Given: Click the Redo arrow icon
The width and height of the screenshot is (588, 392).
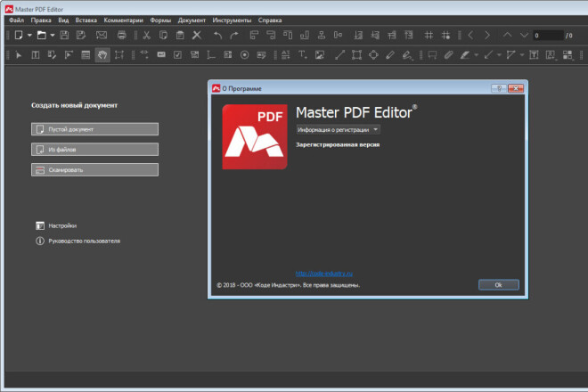Looking at the screenshot, I should (234, 36).
